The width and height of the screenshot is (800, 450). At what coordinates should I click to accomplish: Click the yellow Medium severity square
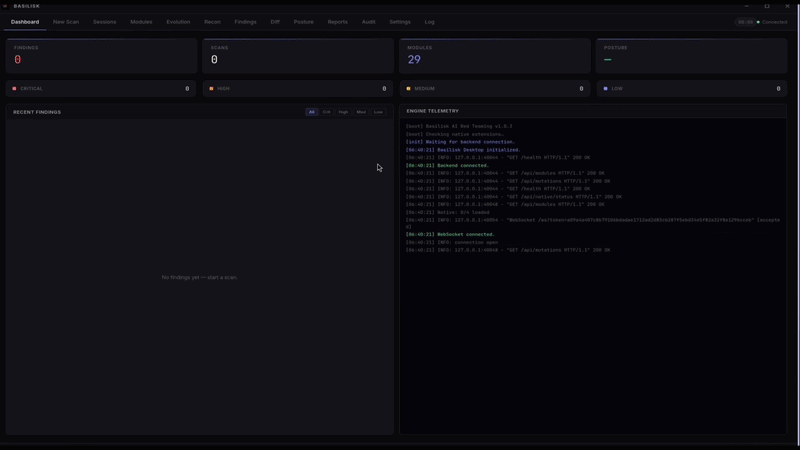(x=408, y=89)
